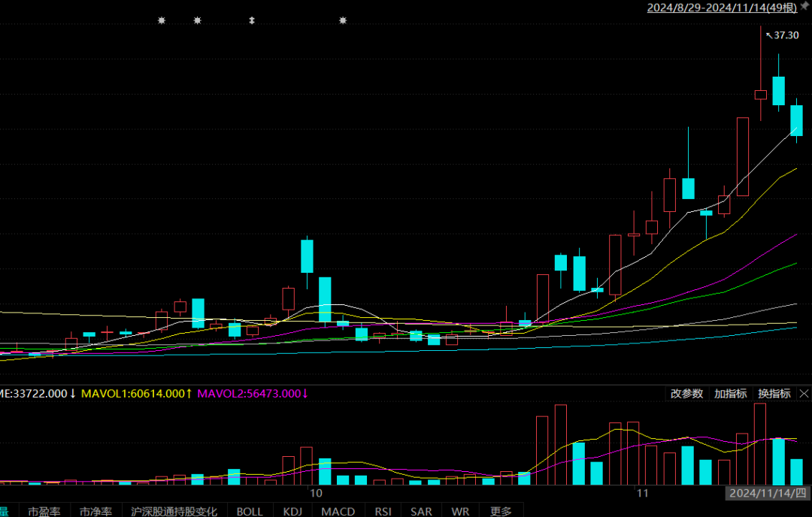Open the 市盈率 tab
Screen dimensions: 812x517
click(44, 511)
